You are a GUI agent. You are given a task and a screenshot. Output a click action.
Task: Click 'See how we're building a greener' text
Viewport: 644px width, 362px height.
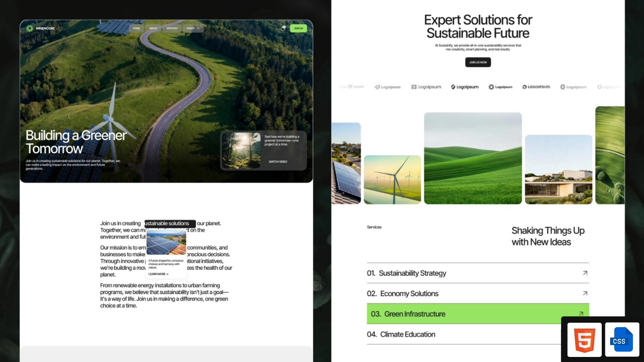(x=282, y=140)
